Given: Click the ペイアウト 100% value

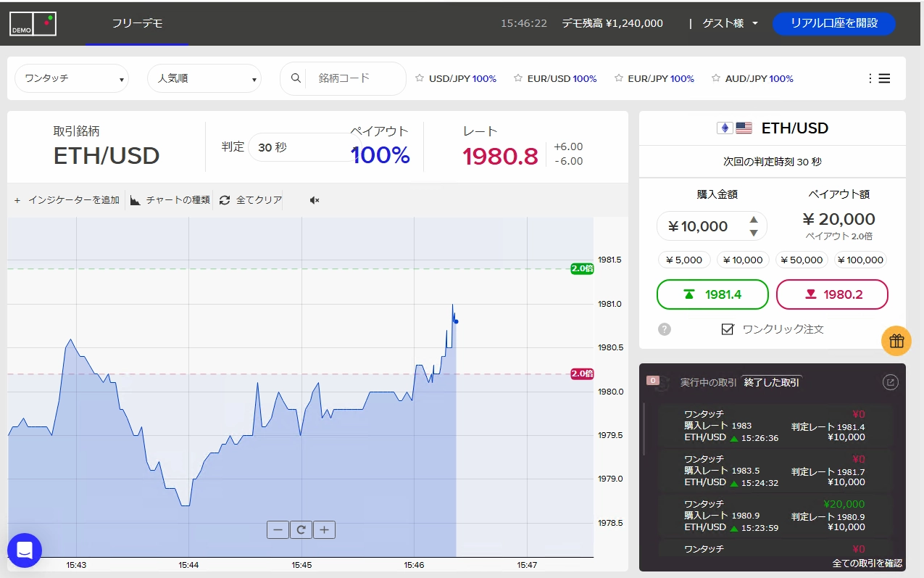Looking at the screenshot, I should click(x=380, y=154).
